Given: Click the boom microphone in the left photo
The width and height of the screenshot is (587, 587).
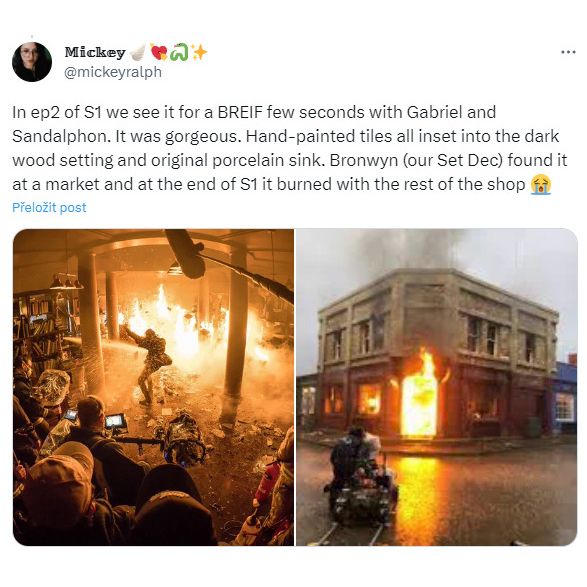Looking at the screenshot, I should pyautogui.click(x=185, y=254).
